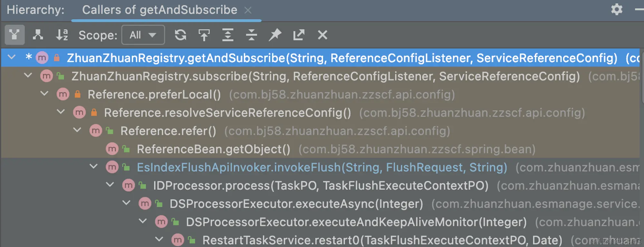Toggle alphabetical sorting of hierarchy
This screenshot has width=644, height=247.
pyautogui.click(x=62, y=35)
